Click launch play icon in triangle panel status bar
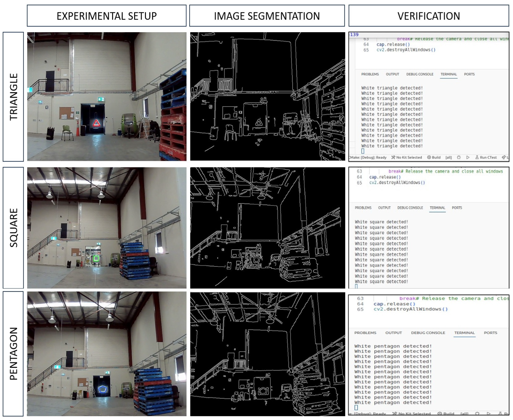513x420 pixels. (x=468, y=157)
